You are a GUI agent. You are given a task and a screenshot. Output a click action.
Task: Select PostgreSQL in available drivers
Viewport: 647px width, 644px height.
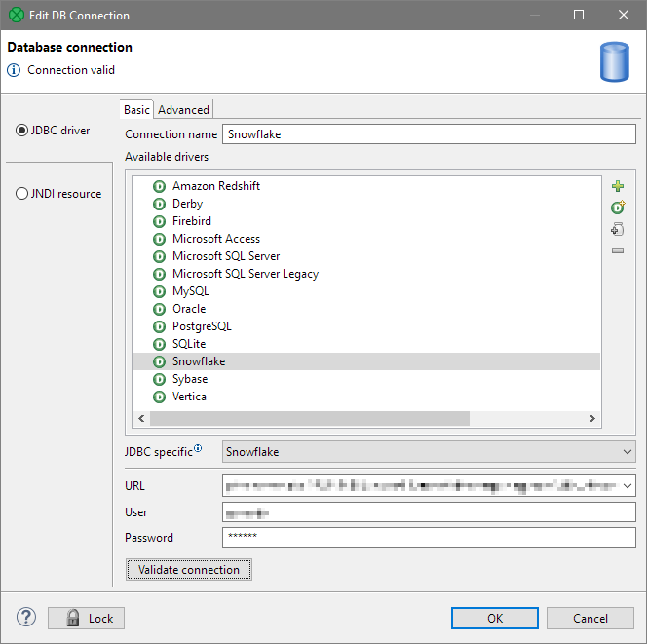(202, 326)
